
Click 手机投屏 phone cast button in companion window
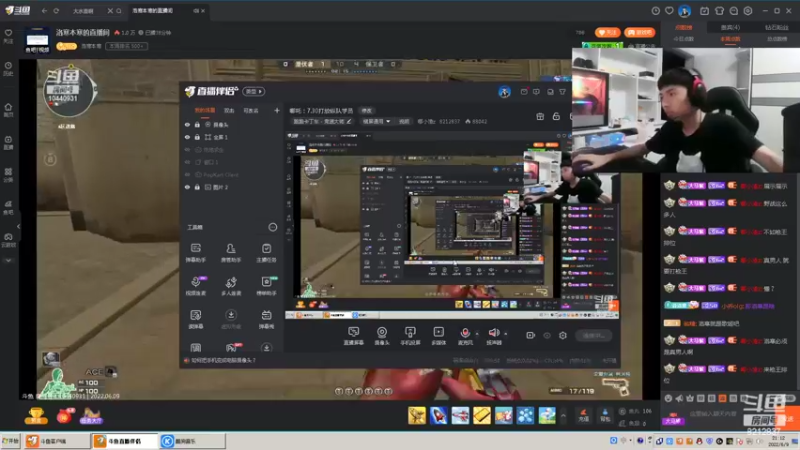[410, 336]
